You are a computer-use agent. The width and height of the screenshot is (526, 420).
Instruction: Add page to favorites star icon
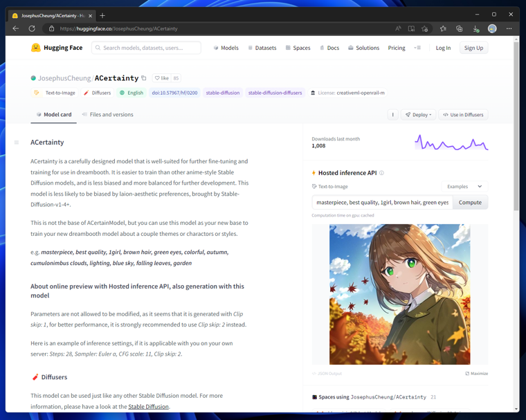[425, 28]
